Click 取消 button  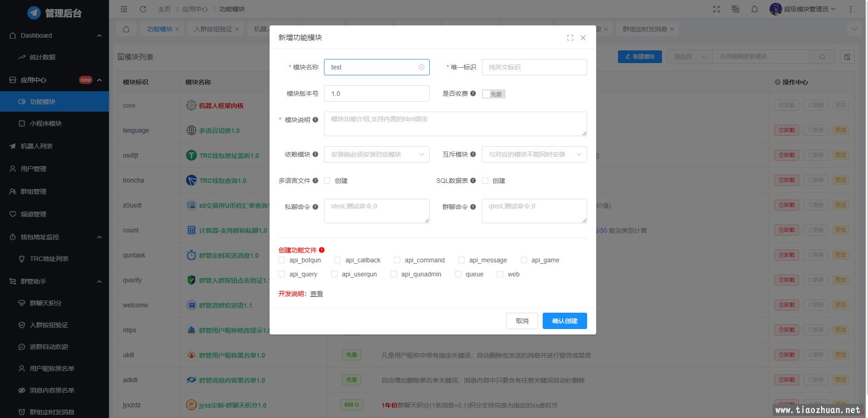(x=522, y=321)
